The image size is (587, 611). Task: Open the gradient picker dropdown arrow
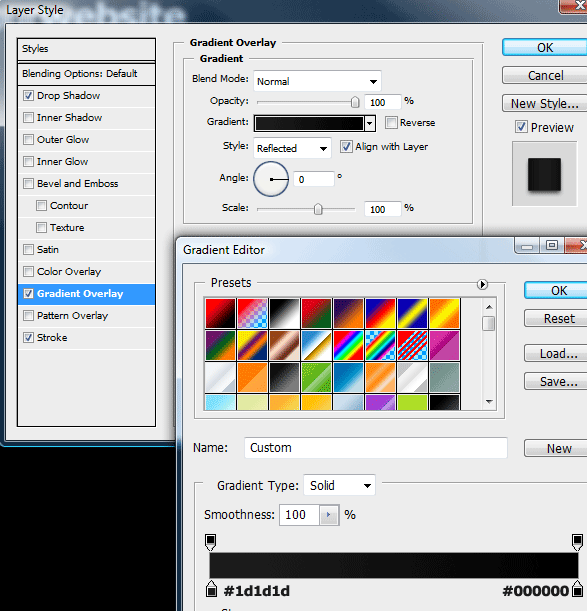point(370,124)
